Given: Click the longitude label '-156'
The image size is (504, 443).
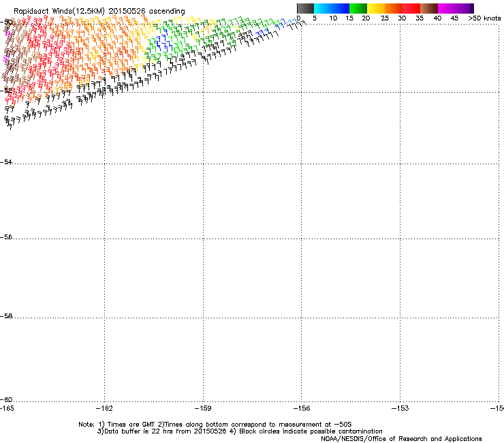Looking at the screenshot, I should click(302, 408).
